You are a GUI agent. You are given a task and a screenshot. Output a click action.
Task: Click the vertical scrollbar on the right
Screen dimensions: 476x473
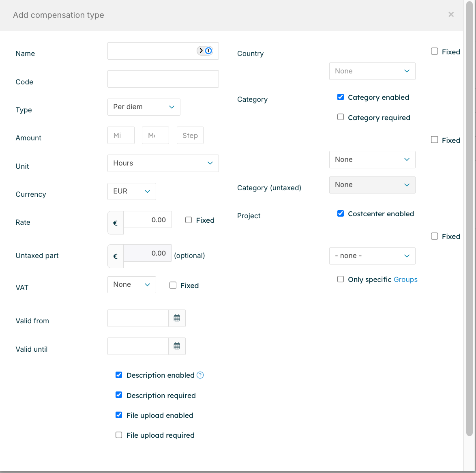[470, 219]
